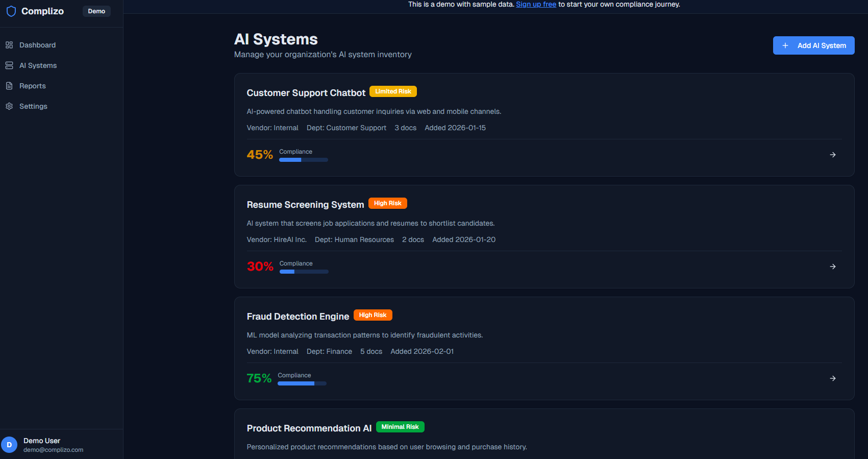Click the demo@complizo.com email text

[x=54, y=450]
